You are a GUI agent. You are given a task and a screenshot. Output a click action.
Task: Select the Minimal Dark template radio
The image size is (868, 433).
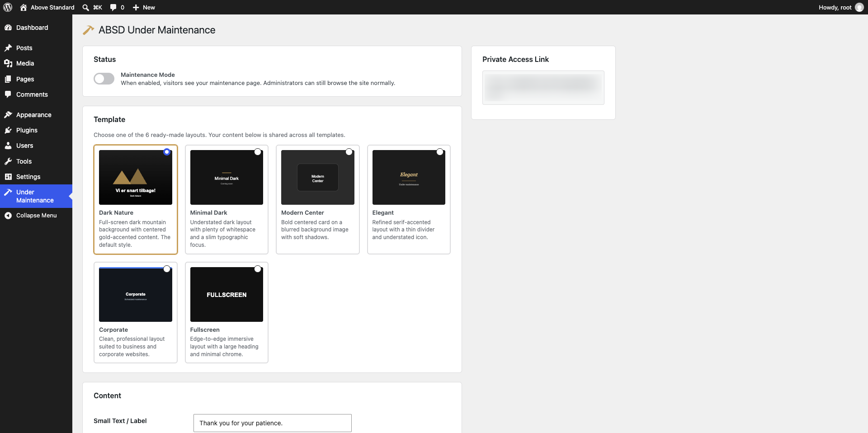point(258,152)
